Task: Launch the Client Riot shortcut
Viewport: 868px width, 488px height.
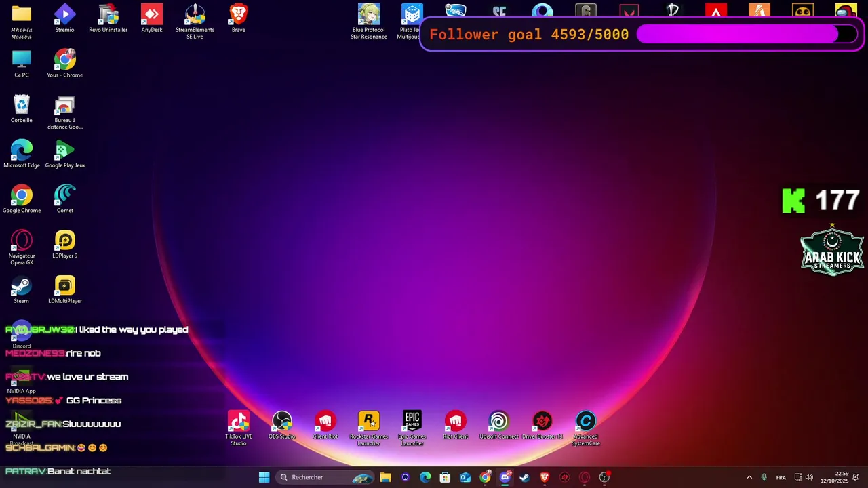Action: [325, 425]
